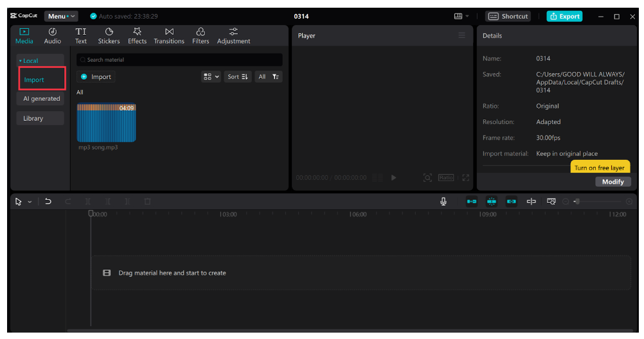Toggle the linkage icon
Image resolution: width=644 pixels, height=339 pixels.
coord(512,202)
